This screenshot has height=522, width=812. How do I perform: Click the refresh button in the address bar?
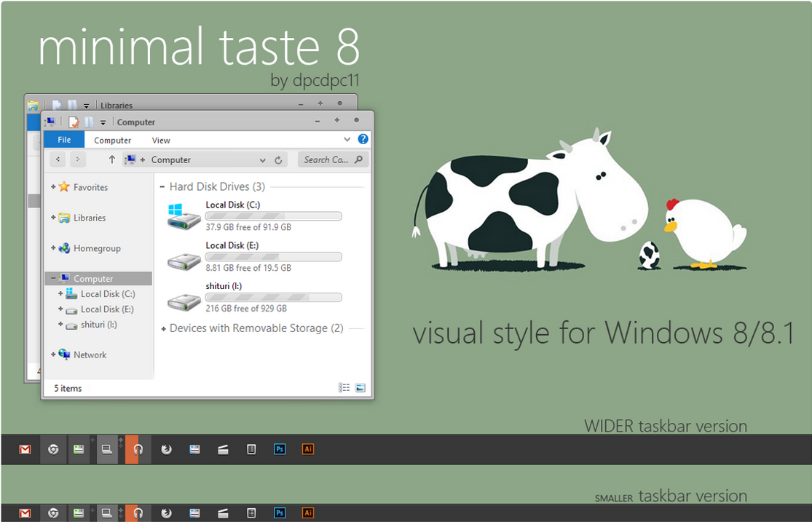[x=278, y=159]
